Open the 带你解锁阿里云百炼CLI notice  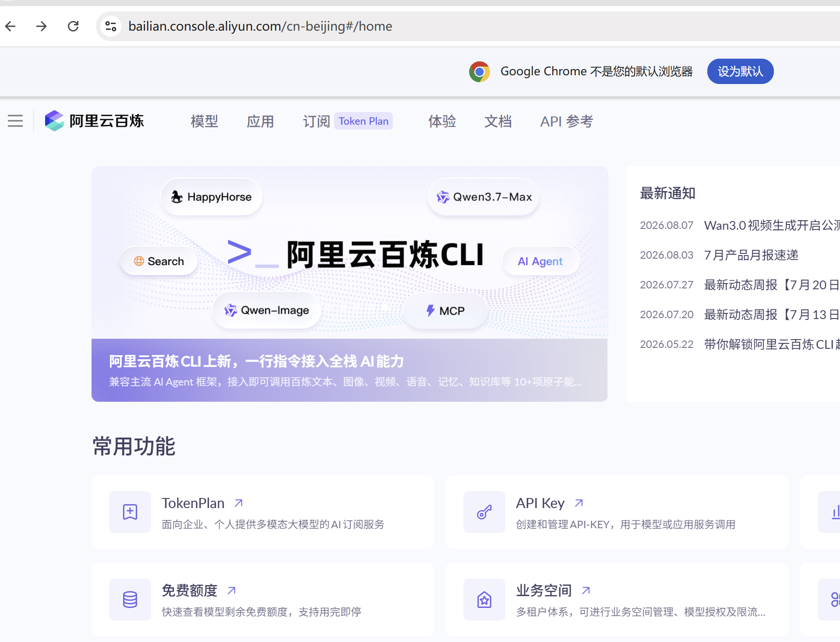772,344
